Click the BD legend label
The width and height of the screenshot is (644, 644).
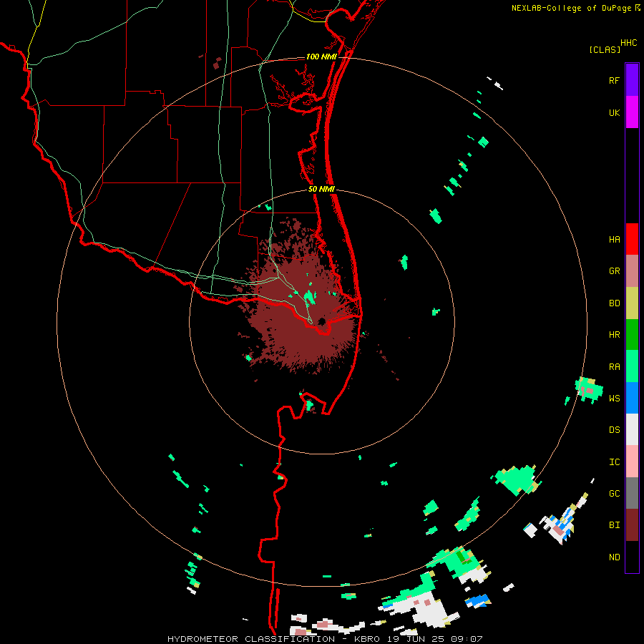coord(614,303)
